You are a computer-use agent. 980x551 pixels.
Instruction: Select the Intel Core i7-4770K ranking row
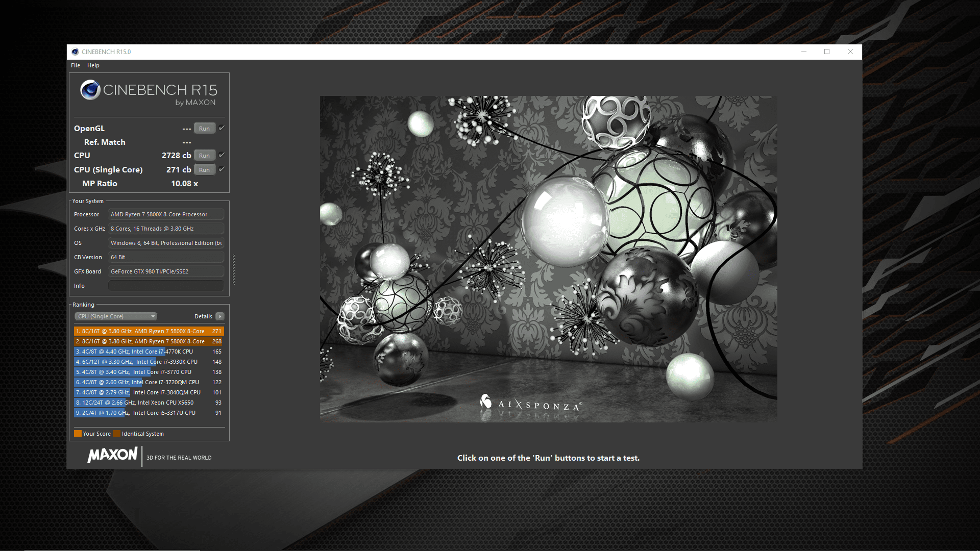coord(149,352)
